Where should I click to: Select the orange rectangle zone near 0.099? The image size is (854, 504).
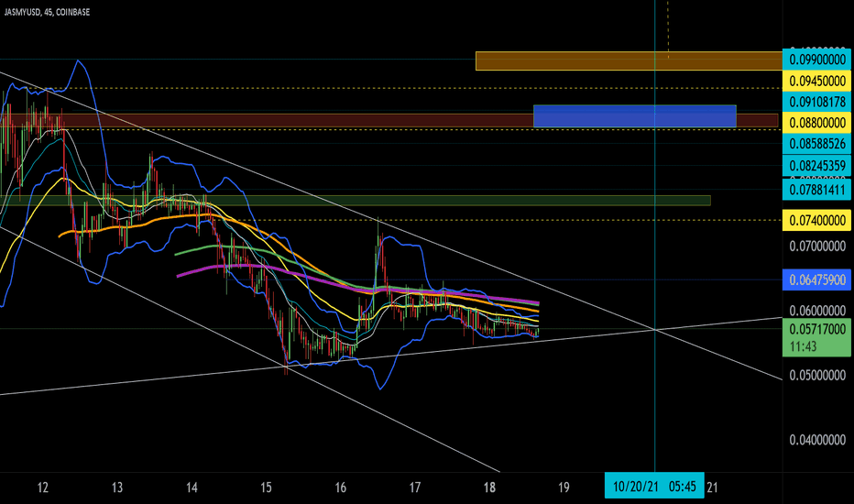[x=629, y=61]
